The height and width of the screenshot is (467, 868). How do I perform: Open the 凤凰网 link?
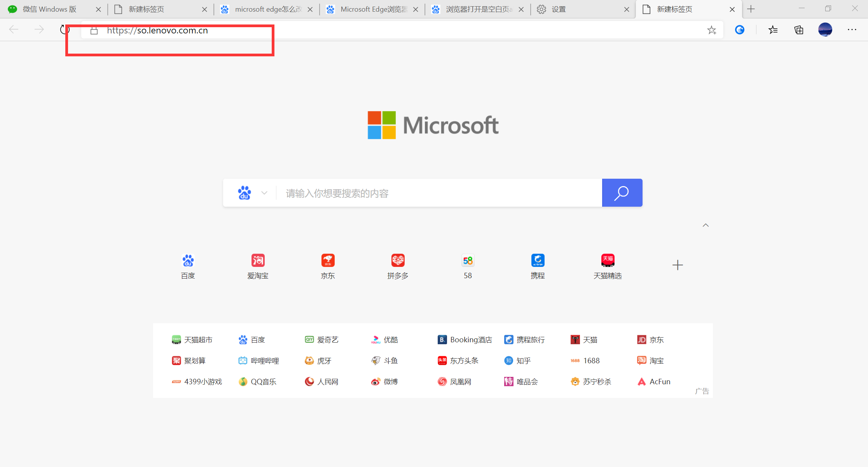click(454, 382)
